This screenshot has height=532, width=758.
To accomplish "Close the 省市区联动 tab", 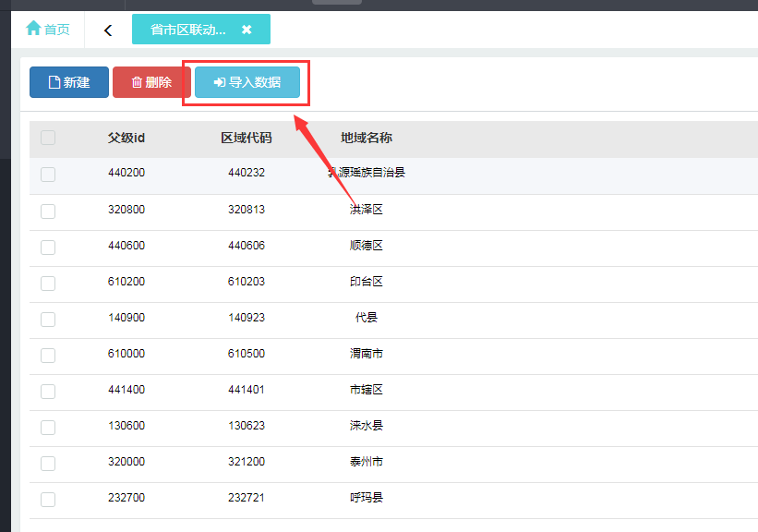I will coord(247,30).
